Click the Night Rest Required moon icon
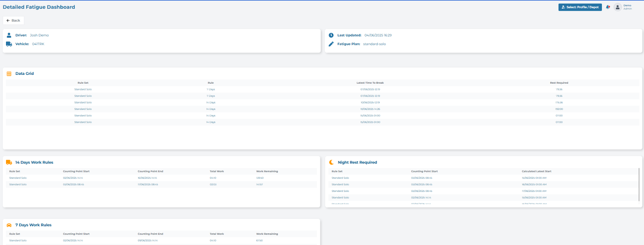The height and width of the screenshot is (245, 644). [331, 163]
